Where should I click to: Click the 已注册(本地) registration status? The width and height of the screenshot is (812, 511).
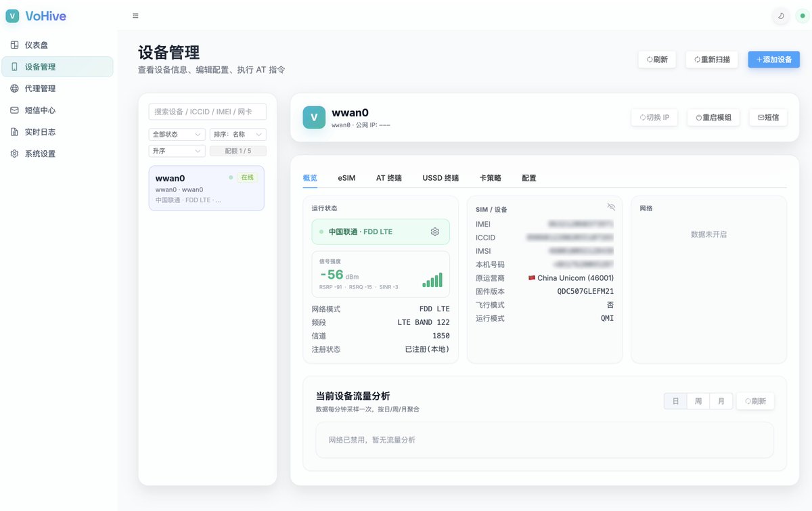point(428,349)
